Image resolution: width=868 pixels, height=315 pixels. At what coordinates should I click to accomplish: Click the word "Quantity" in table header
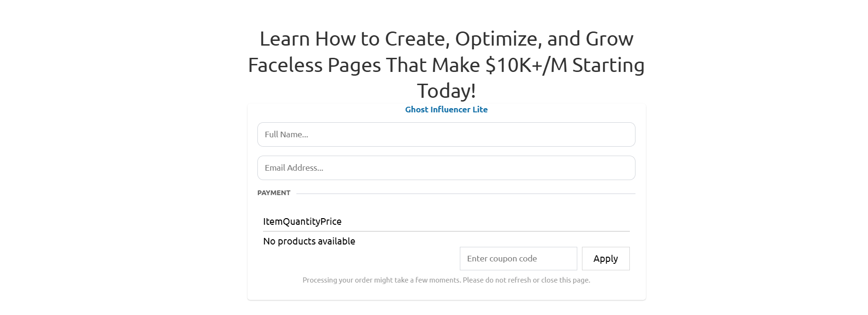tap(301, 221)
